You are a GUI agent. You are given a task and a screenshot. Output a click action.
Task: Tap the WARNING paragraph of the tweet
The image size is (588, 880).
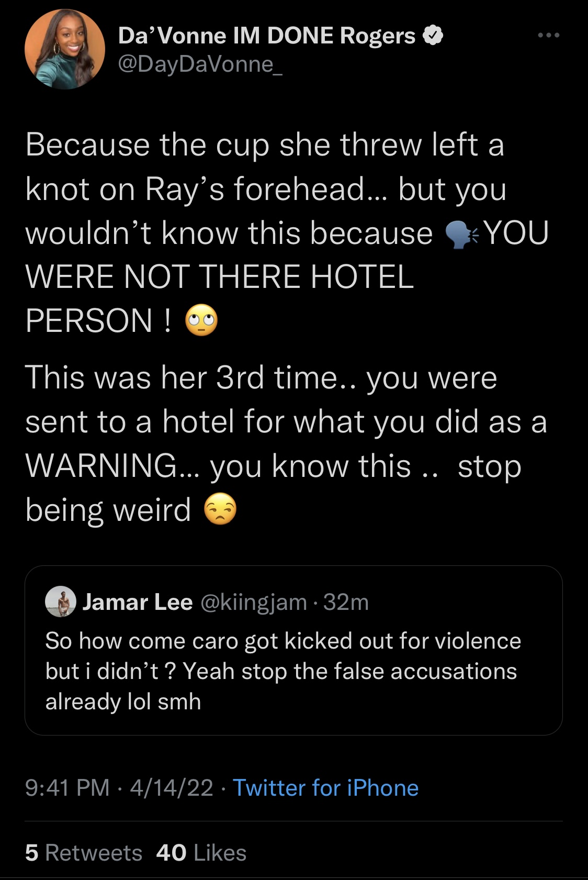click(x=286, y=443)
